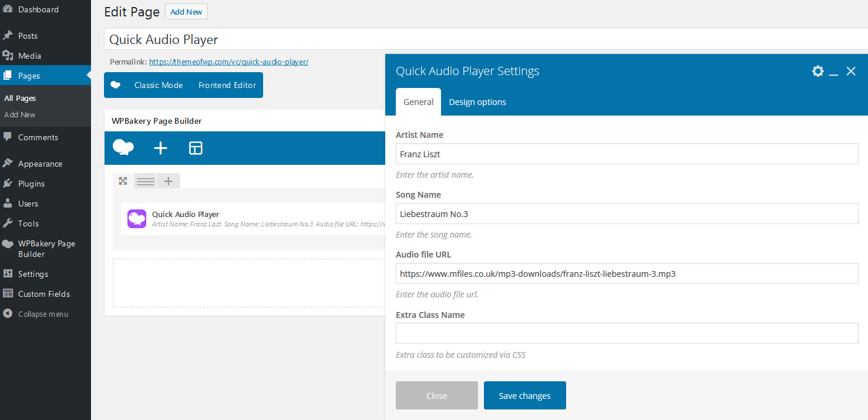Viewport: 868px width, 420px height.
Task: Click the Users person icon
Action: tap(8, 204)
